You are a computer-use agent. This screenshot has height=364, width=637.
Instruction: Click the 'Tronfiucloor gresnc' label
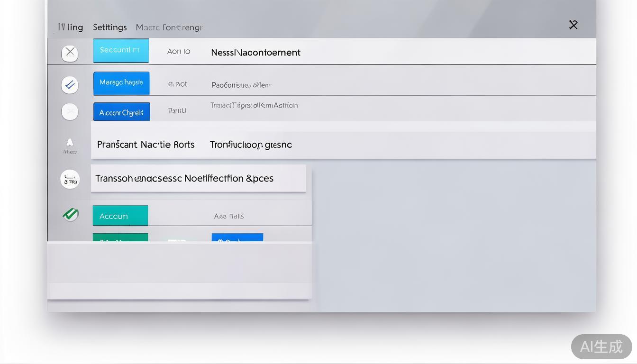[x=251, y=145]
